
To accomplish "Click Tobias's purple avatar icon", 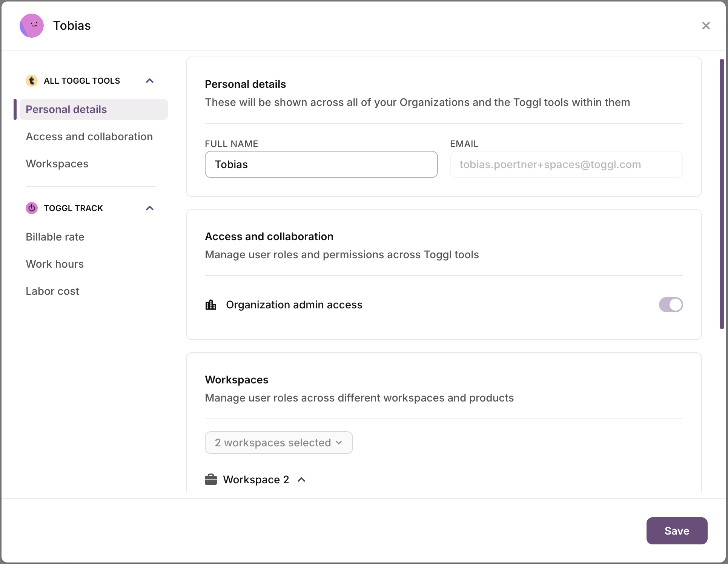I will [32, 26].
